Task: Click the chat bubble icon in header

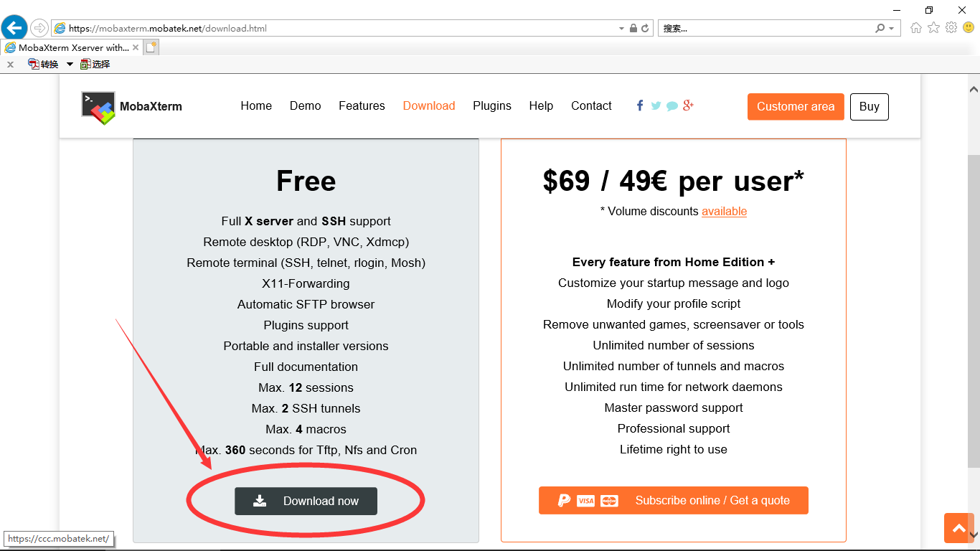Action: (x=672, y=106)
